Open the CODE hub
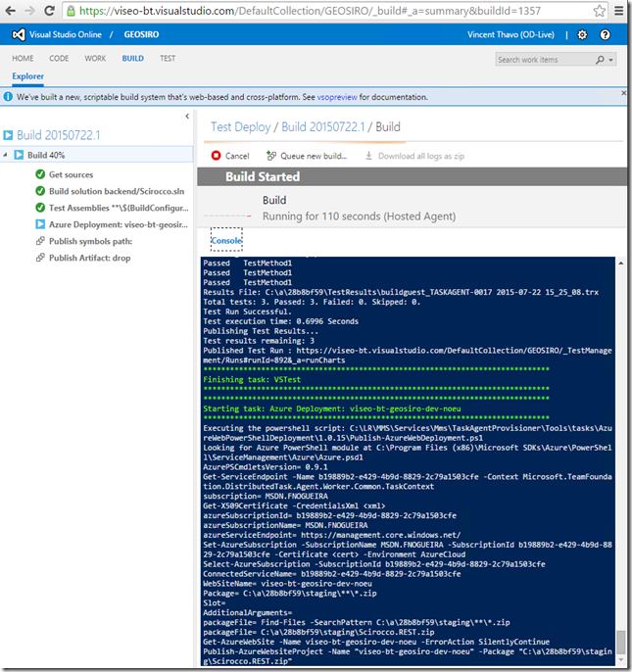 pos(59,59)
